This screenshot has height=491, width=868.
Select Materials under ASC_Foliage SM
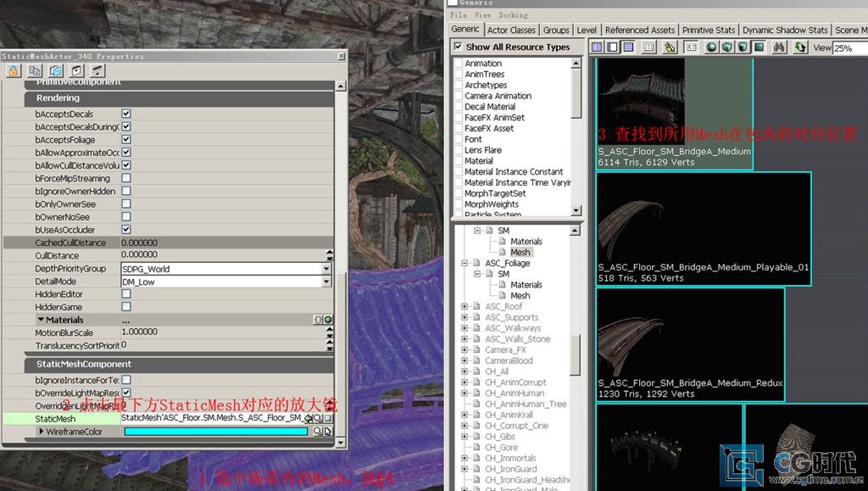[x=526, y=285]
